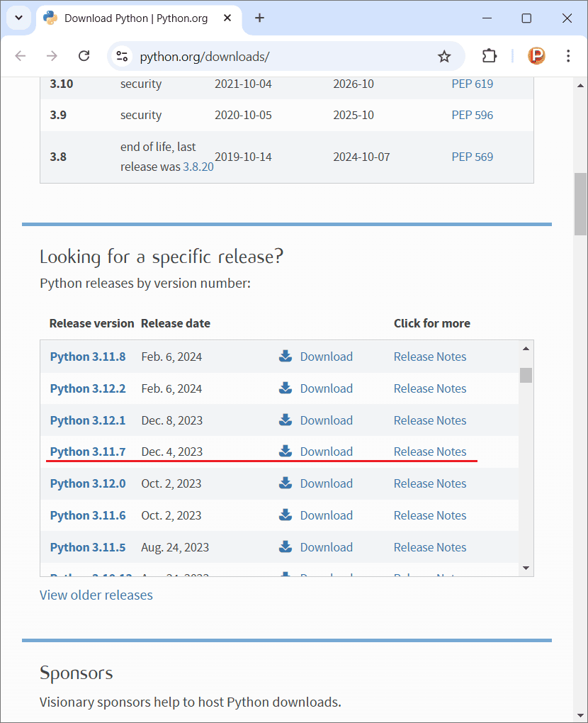588x723 pixels.
Task: Open the Python 3.11.7 release link
Action: [x=88, y=452]
